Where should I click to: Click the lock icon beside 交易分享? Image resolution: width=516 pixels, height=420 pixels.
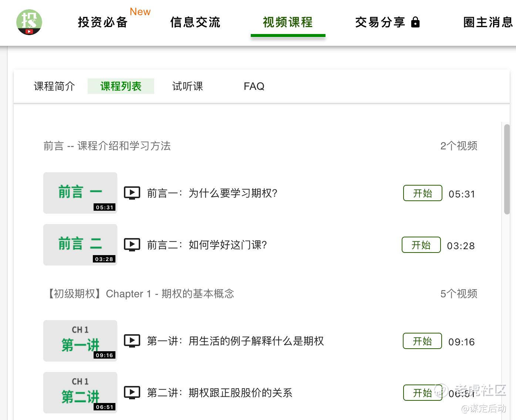pyautogui.click(x=415, y=22)
